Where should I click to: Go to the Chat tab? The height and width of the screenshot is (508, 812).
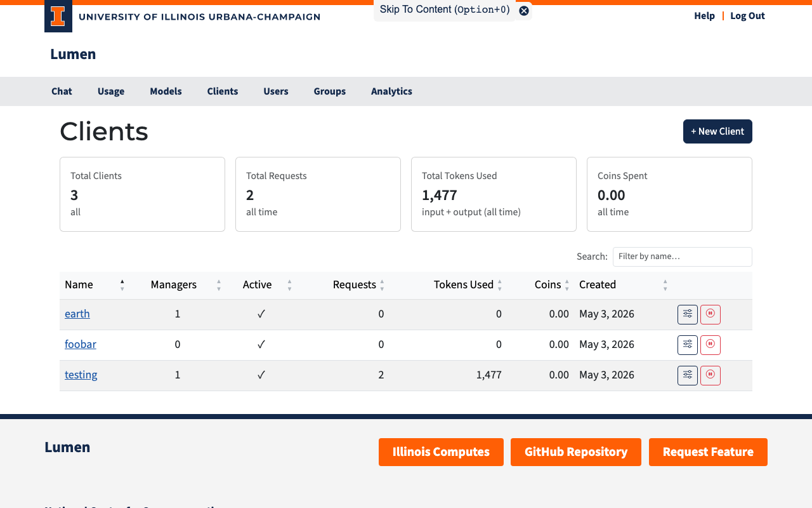(x=62, y=91)
